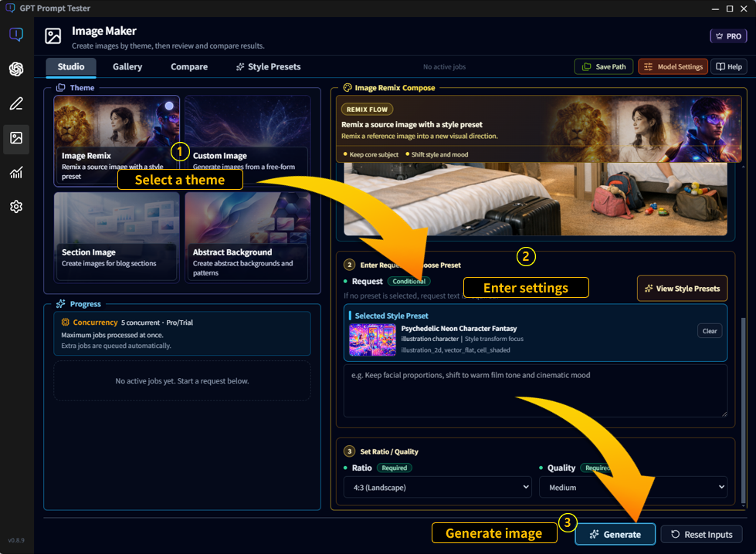Open the prompt chat panel in the sidebar
This screenshot has width=756, height=554.
(17, 34)
